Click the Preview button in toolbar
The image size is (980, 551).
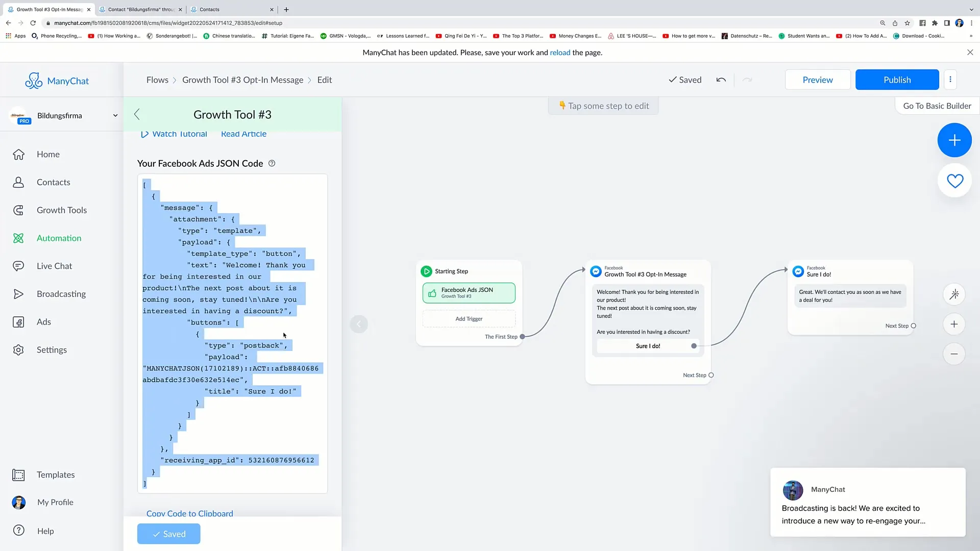click(x=818, y=80)
